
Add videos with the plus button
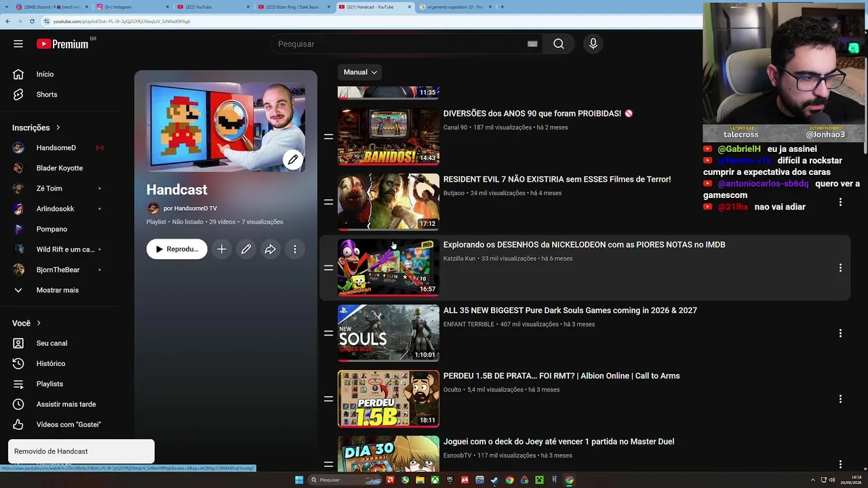222,249
